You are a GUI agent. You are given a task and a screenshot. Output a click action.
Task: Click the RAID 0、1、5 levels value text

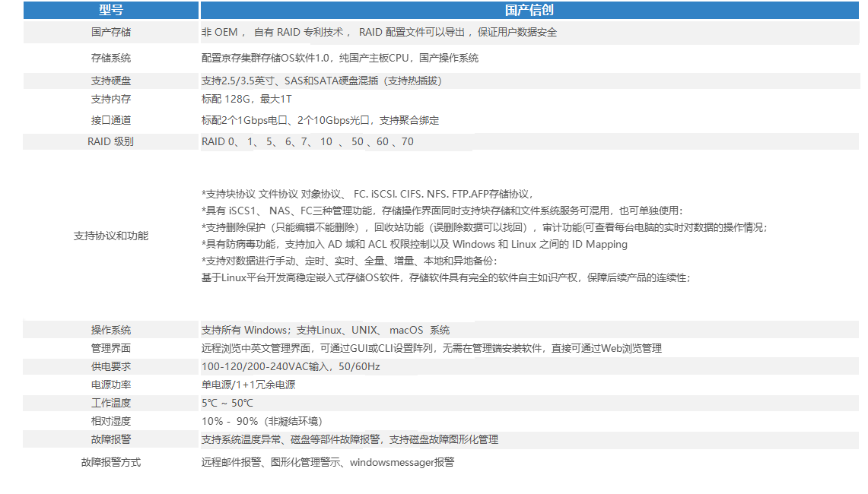(x=307, y=141)
